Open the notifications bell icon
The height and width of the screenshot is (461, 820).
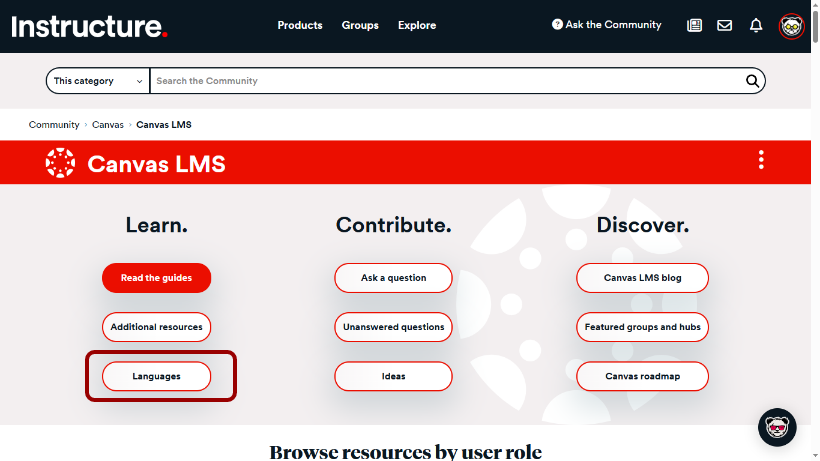click(756, 25)
